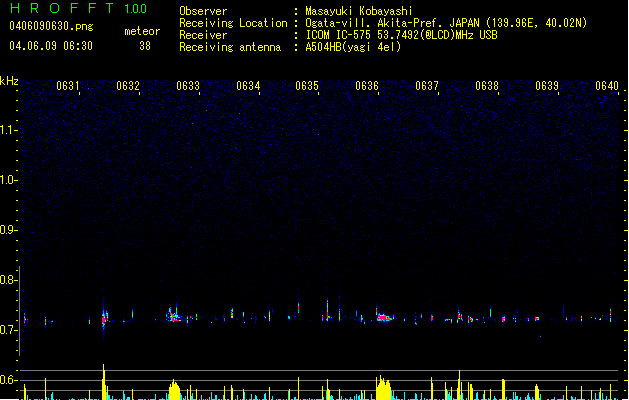Click the A504HB(yagi 4el) antenna text
Screen dimensions: 629x400
[x=353, y=47]
